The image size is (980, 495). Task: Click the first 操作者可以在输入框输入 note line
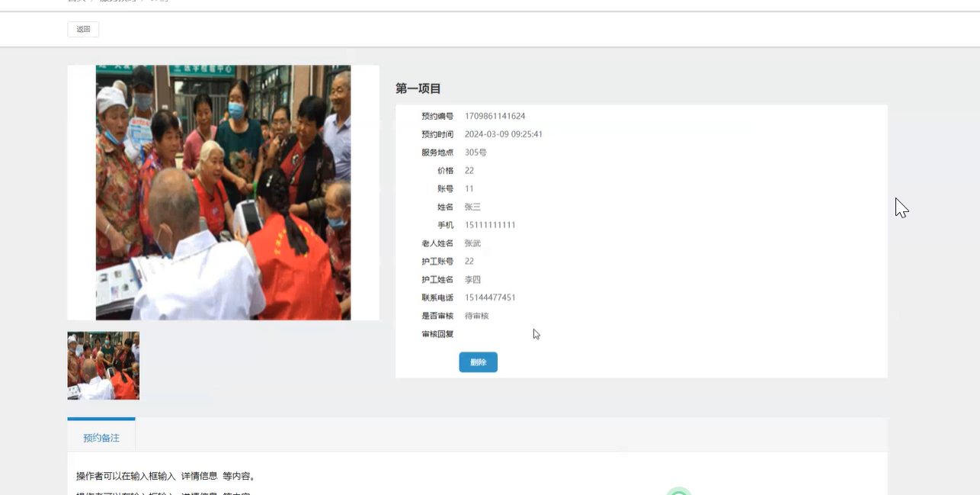[x=166, y=476]
